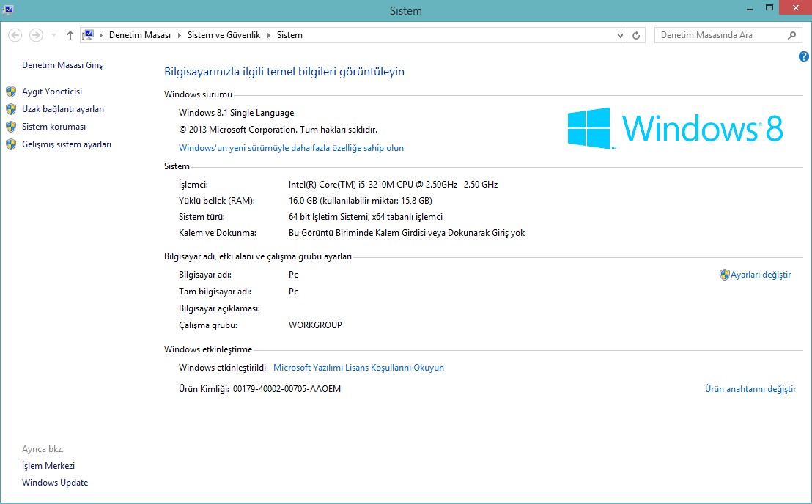Screen dimensions: 812x504
Task: Expand the chevron after Sistem ve Güvenlik
Action: [x=269, y=35]
